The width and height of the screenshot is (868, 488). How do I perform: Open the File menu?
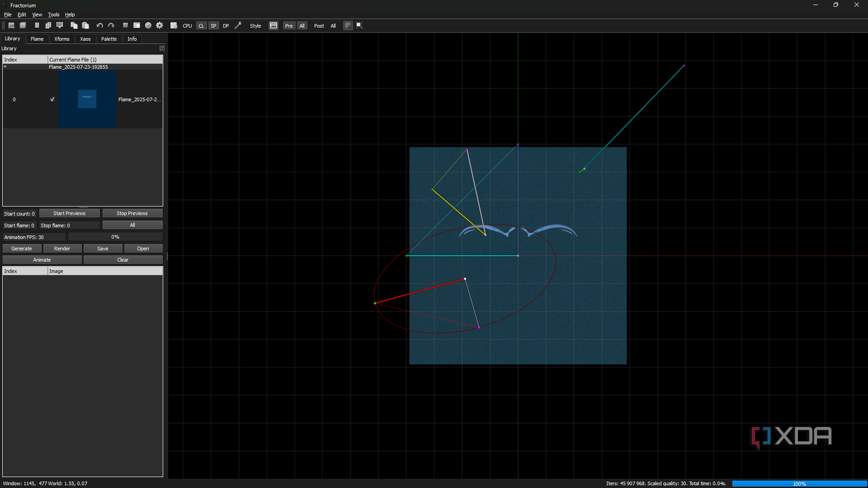(x=8, y=14)
